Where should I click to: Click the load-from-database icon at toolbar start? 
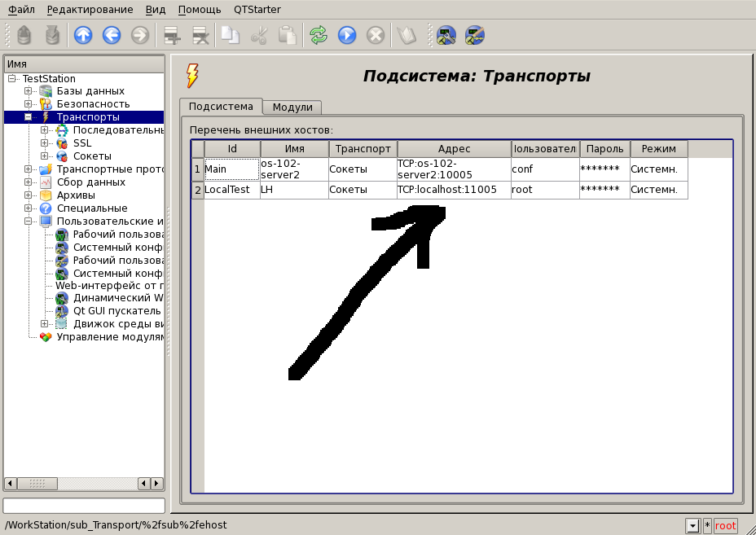click(x=24, y=35)
